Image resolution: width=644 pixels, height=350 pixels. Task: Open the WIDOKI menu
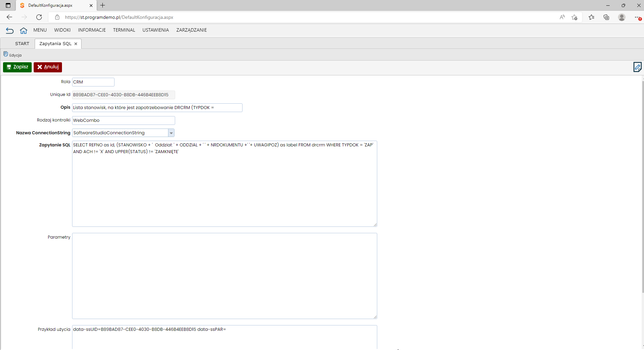coord(62,30)
